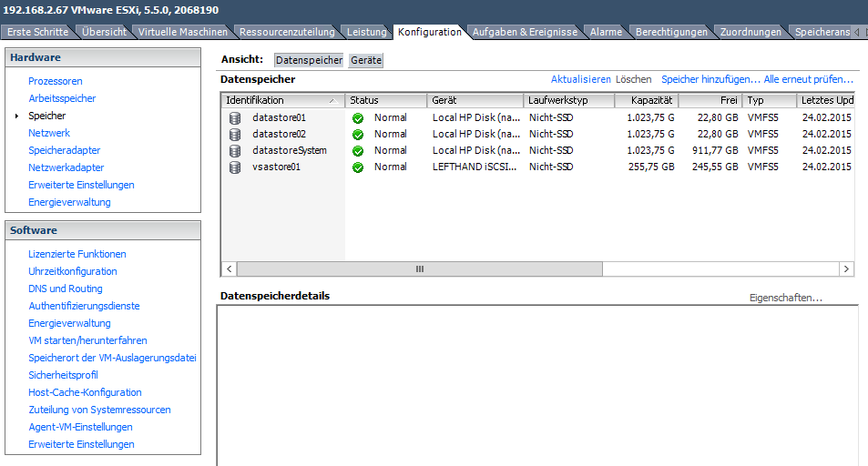Select the Datenspeicher view button
Viewport: 868px width, 466px height.
pyautogui.click(x=309, y=60)
